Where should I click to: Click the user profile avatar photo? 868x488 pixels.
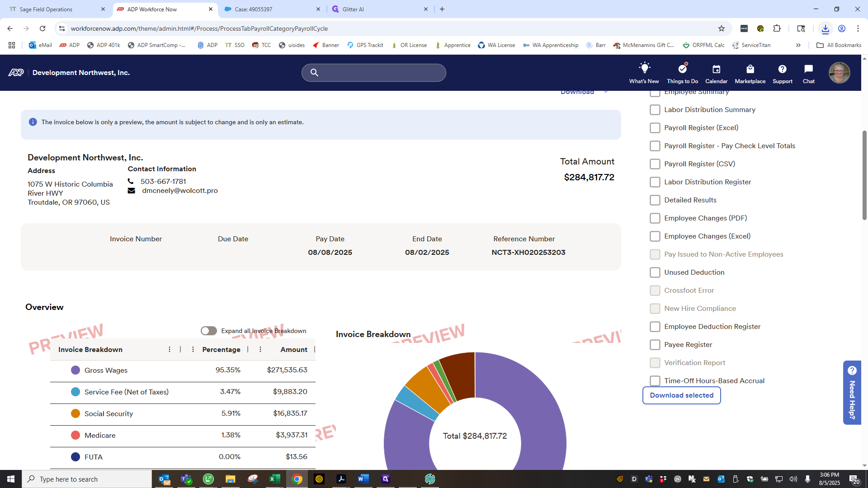839,73
